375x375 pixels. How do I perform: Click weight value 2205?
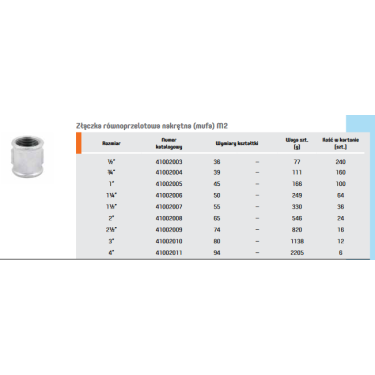click(297, 253)
